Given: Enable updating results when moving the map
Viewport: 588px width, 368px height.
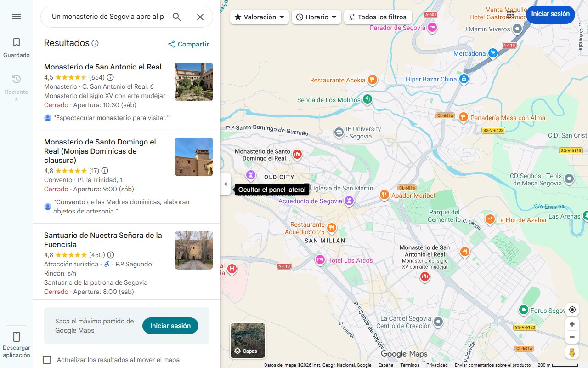Looking at the screenshot, I should click(47, 360).
